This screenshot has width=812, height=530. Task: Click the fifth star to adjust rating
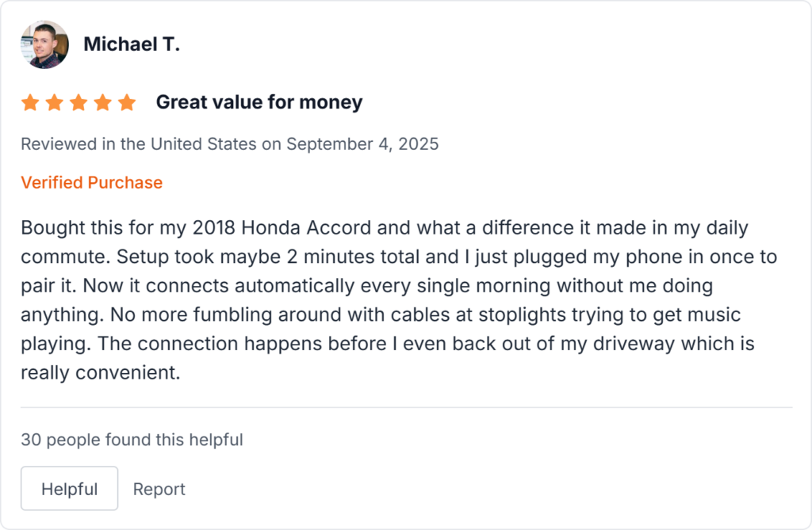coord(127,101)
